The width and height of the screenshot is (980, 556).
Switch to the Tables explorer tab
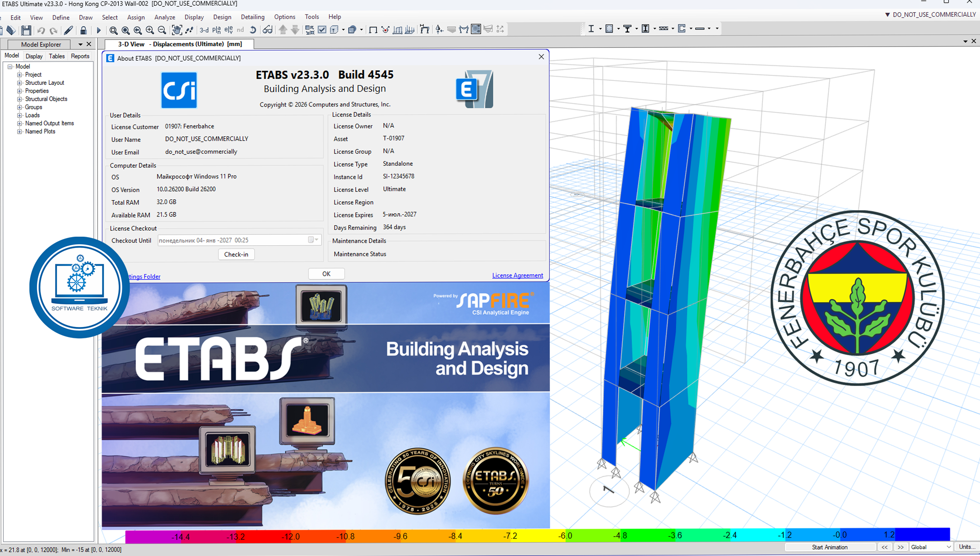click(56, 56)
